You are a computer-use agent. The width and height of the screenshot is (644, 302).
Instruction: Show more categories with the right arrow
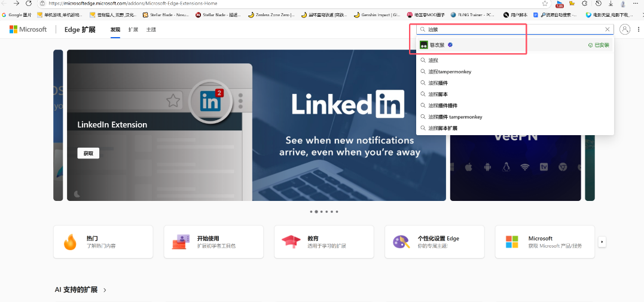click(602, 242)
